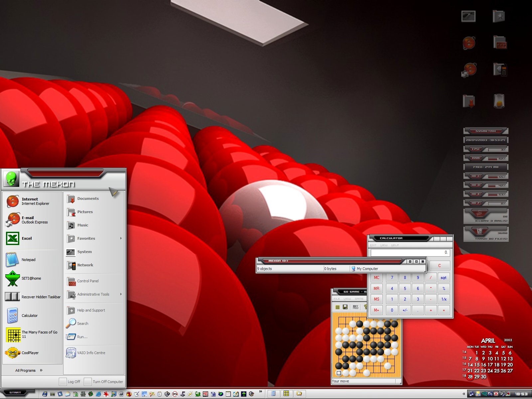The height and width of the screenshot is (399, 532).
Task: Click the calculator taskbar button
Action: 273,394
